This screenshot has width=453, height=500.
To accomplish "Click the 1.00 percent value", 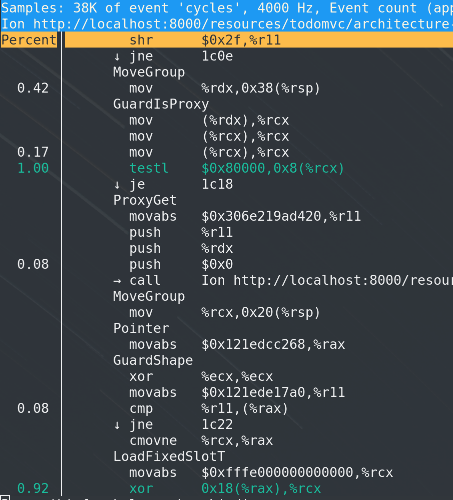I will (x=33, y=168).
